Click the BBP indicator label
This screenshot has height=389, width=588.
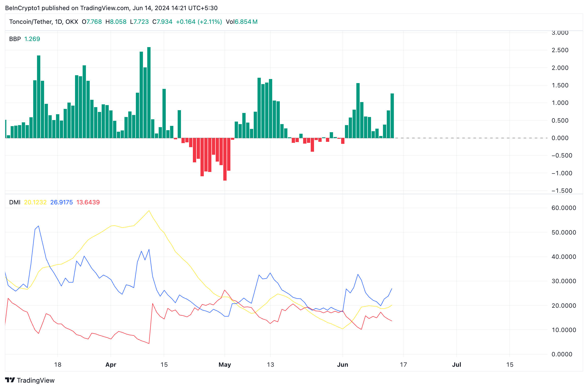(x=15, y=39)
